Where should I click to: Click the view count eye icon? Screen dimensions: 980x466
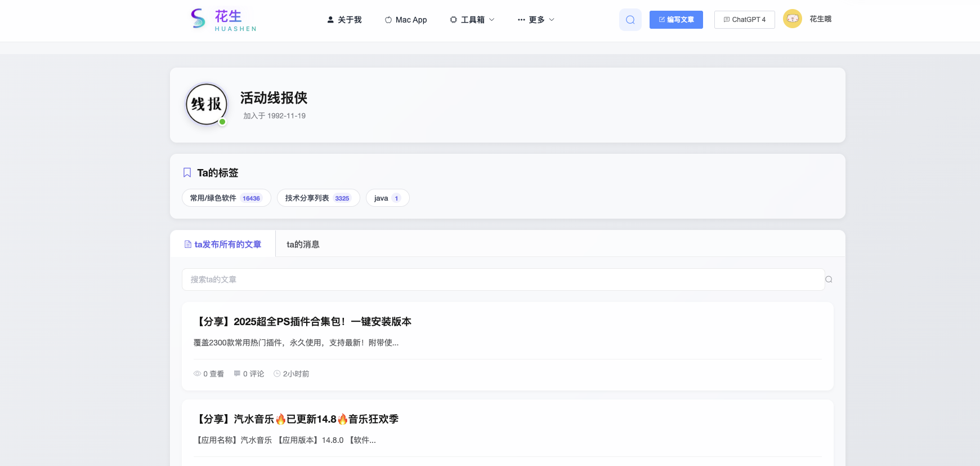[x=197, y=374]
